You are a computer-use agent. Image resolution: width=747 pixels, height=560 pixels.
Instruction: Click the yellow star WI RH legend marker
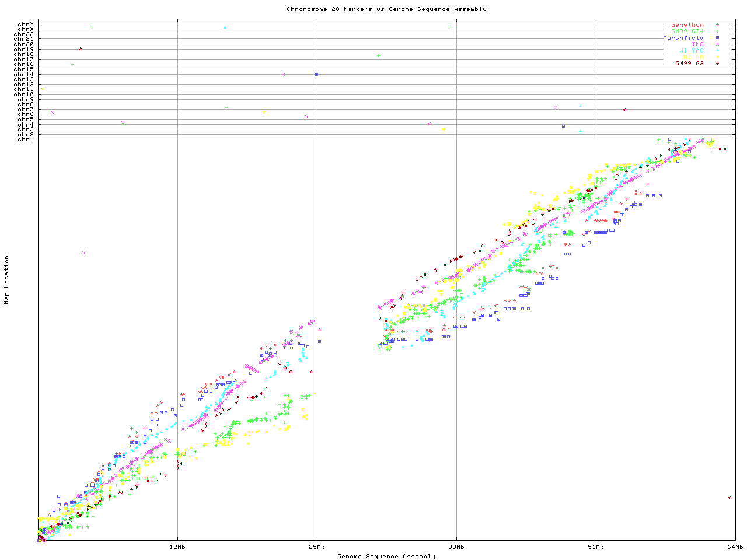click(x=717, y=57)
